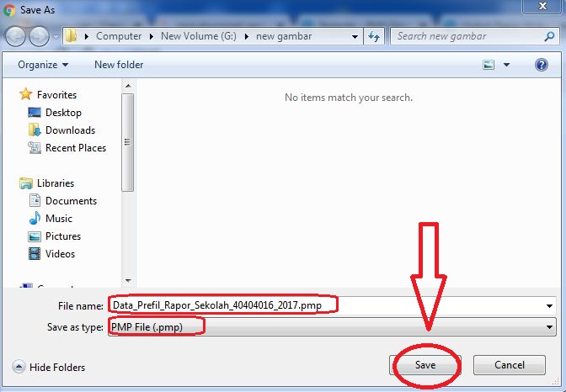Click the Downloads folder icon

[35, 130]
